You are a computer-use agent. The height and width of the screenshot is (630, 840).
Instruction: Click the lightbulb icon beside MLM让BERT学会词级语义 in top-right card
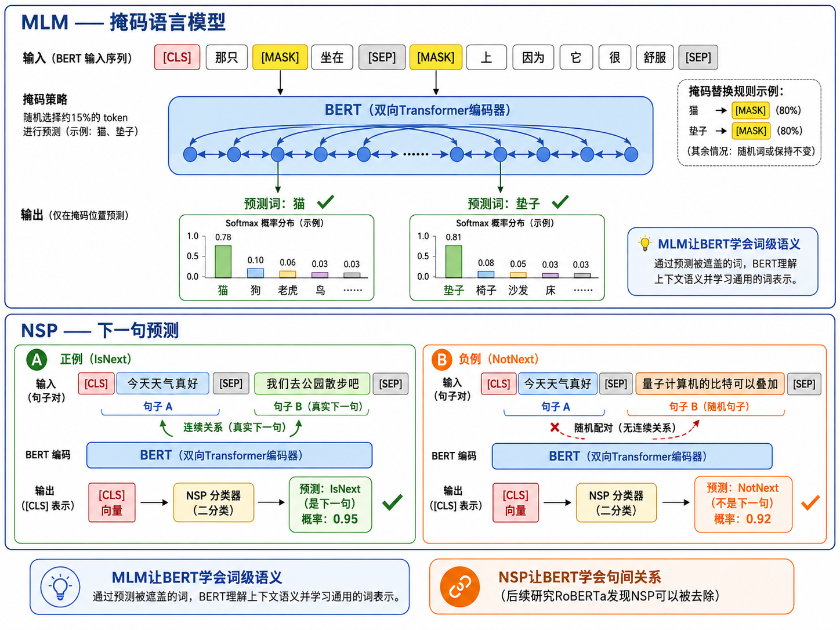click(645, 243)
